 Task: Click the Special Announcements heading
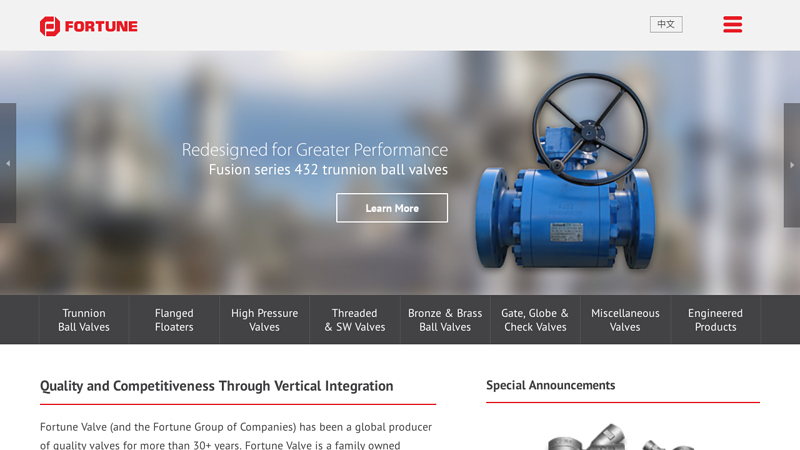click(x=551, y=385)
